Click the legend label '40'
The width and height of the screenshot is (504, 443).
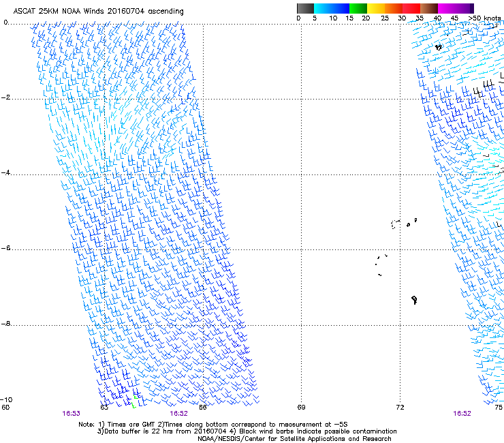437,18
